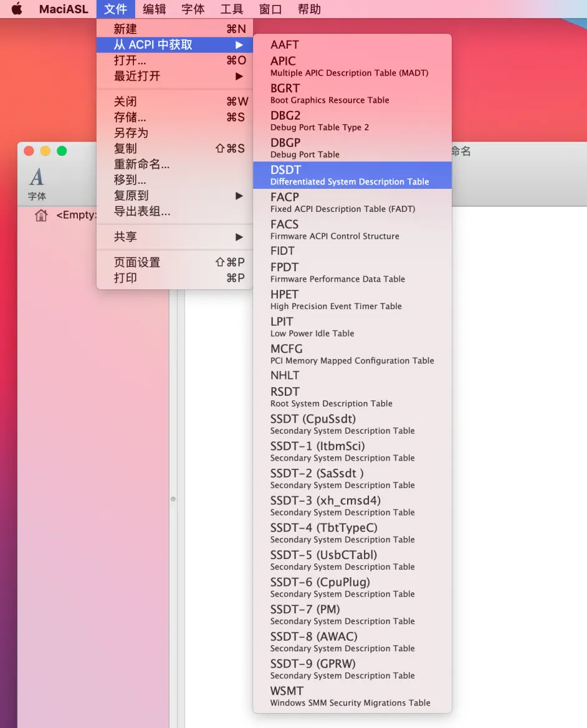Select APIC Multiple APIC Description Table

[352, 67]
